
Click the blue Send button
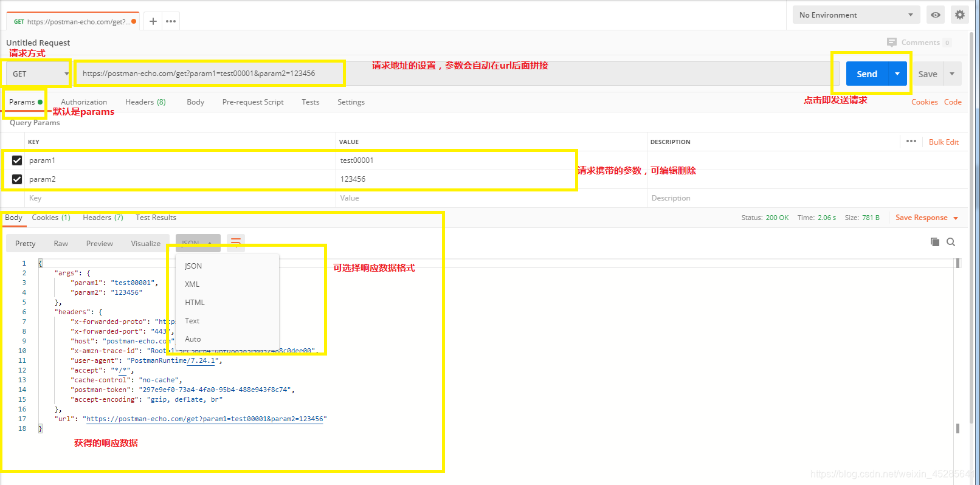tap(867, 74)
